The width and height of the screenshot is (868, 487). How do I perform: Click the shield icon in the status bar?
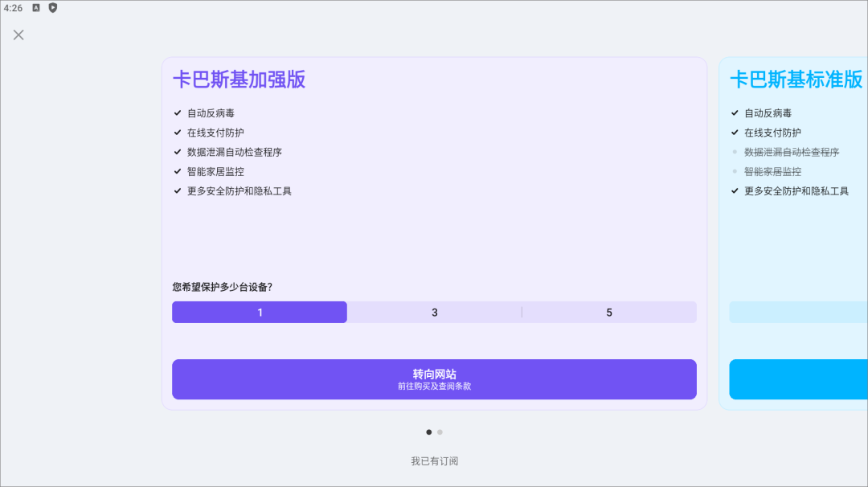point(52,8)
